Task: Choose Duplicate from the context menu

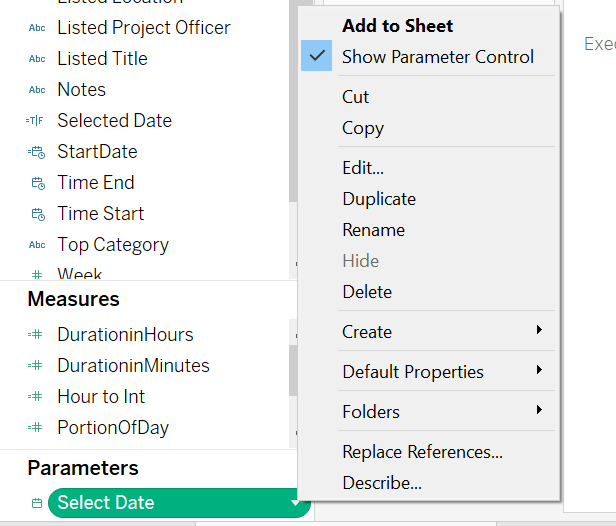Action: pyautogui.click(x=378, y=199)
